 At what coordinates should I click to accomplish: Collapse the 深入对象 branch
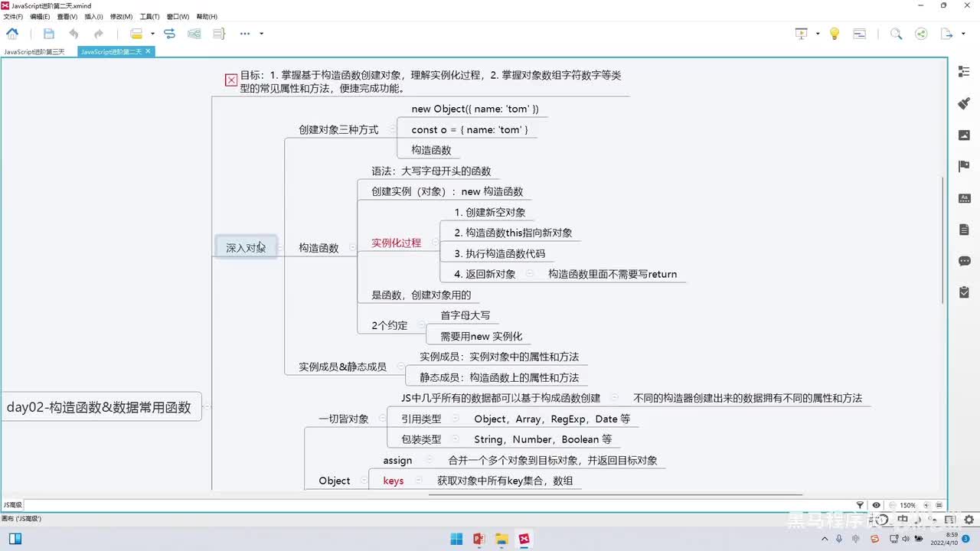coord(281,248)
